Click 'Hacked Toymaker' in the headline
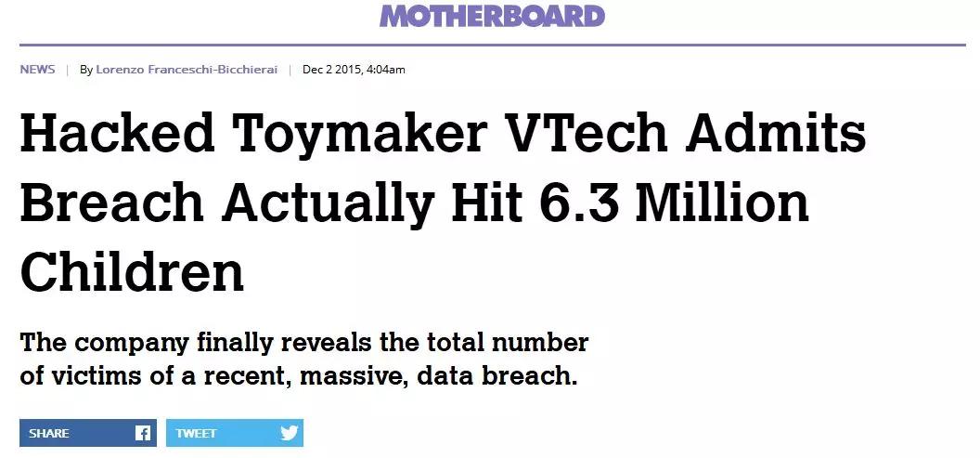The image size is (980, 458). point(253,134)
